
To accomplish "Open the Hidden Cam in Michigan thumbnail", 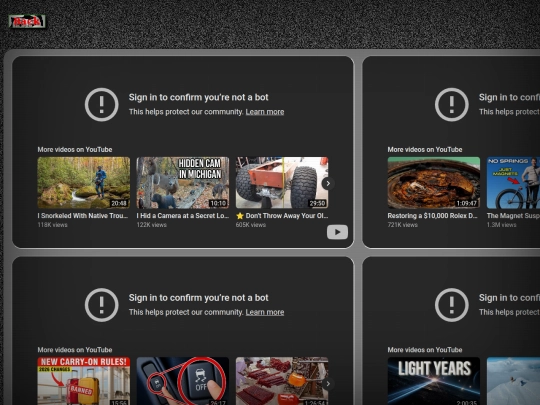I will pos(183,183).
